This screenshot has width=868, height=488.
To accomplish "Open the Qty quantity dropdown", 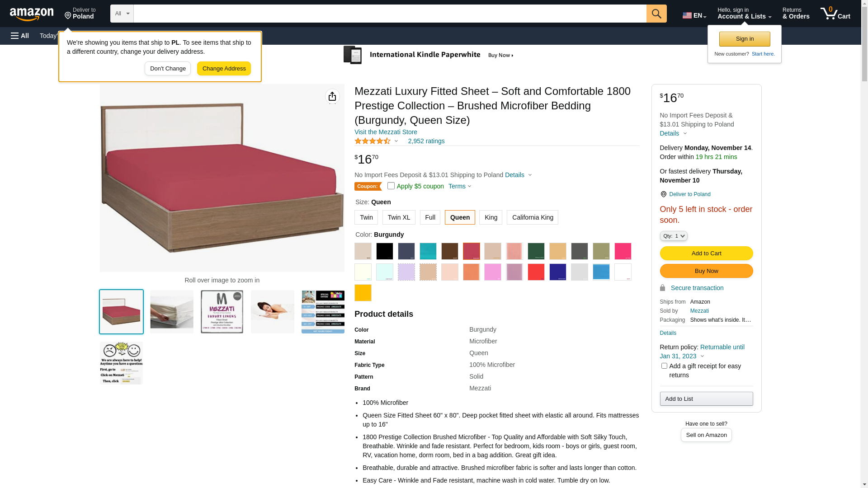I will pyautogui.click(x=674, y=236).
